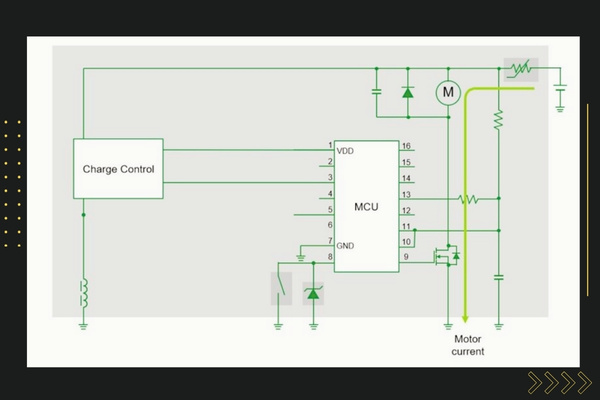The width and height of the screenshot is (600, 400).
Task: Click the VDD pin label
Action: 345,151
